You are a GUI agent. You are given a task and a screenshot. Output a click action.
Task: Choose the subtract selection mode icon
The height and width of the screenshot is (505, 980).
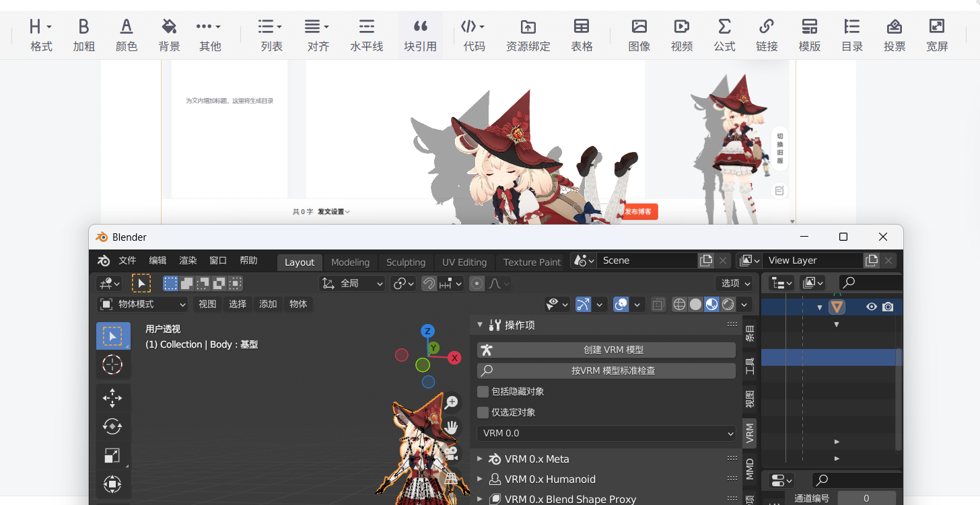point(203,284)
